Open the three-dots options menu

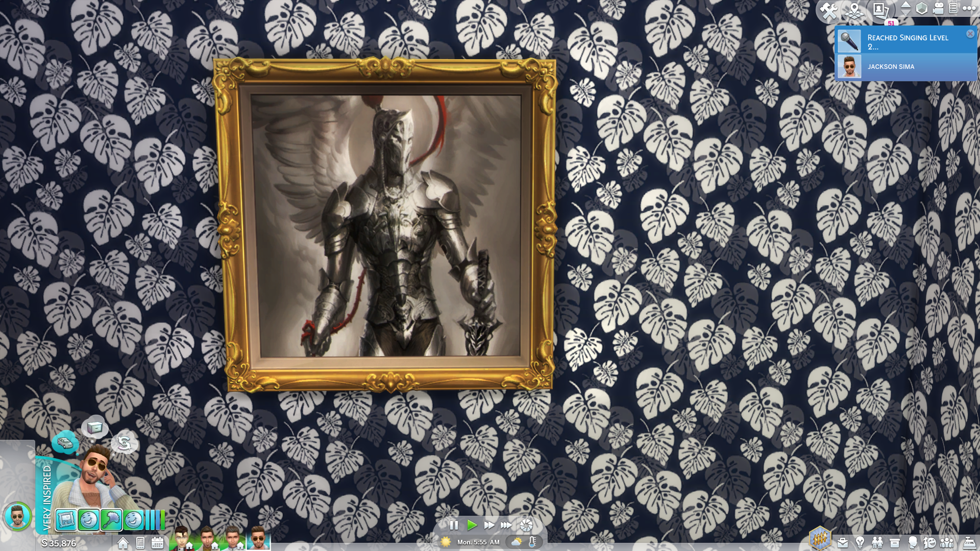(x=969, y=8)
